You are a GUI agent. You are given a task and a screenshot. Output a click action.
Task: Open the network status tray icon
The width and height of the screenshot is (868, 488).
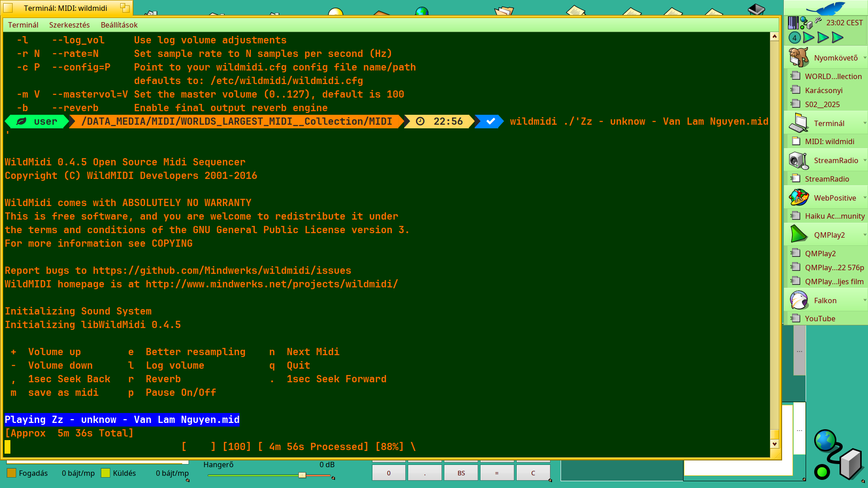point(806,23)
